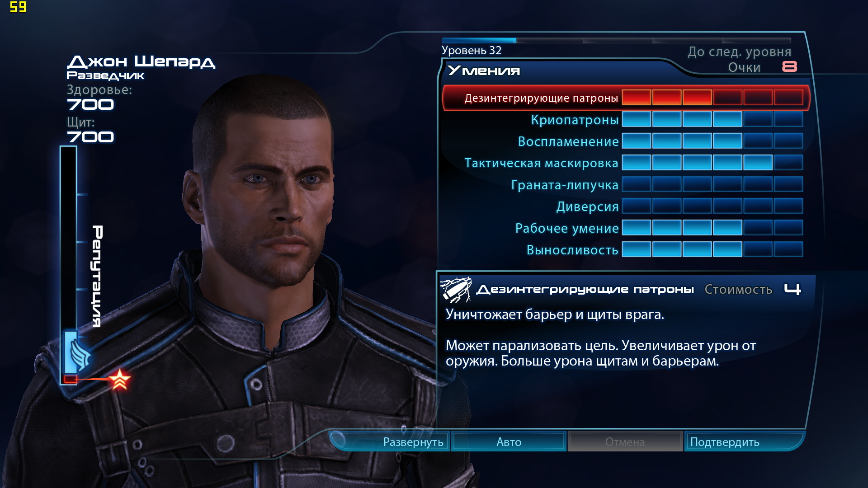This screenshot has height=488, width=868.
Task: Select the Воспламенение skill row
Action: [x=623, y=141]
